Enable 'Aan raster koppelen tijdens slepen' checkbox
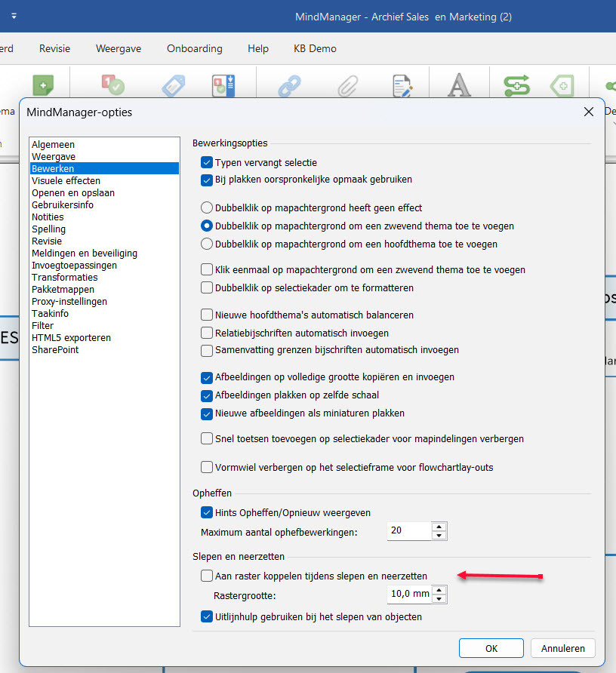Screen dimensions: 616x673 point(207,576)
